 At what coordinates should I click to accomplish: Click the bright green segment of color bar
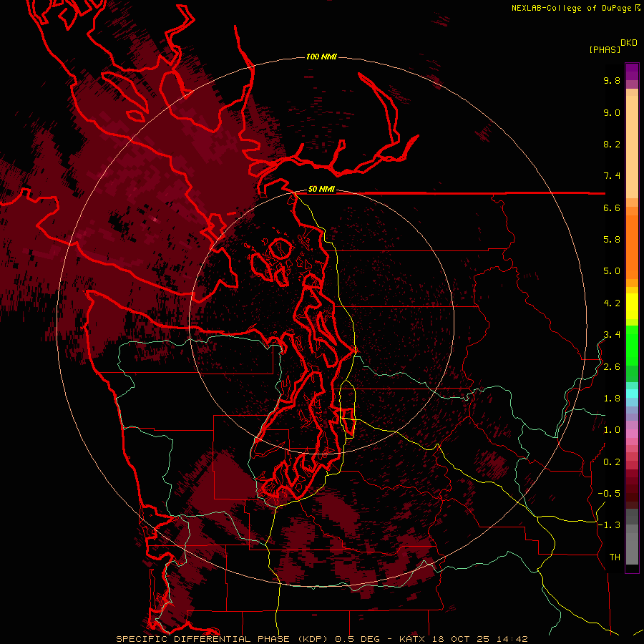point(632,346)
